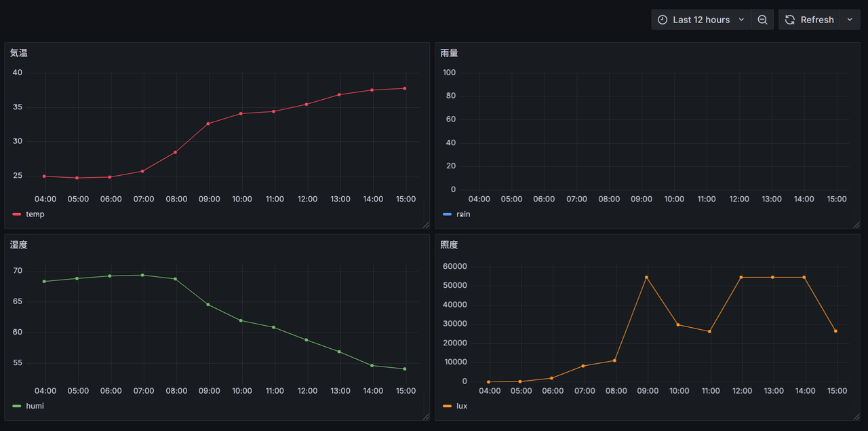The height and width of the screenshot is (431, 868).
Task: Click the clock icon in time picker
Action: 663,20
